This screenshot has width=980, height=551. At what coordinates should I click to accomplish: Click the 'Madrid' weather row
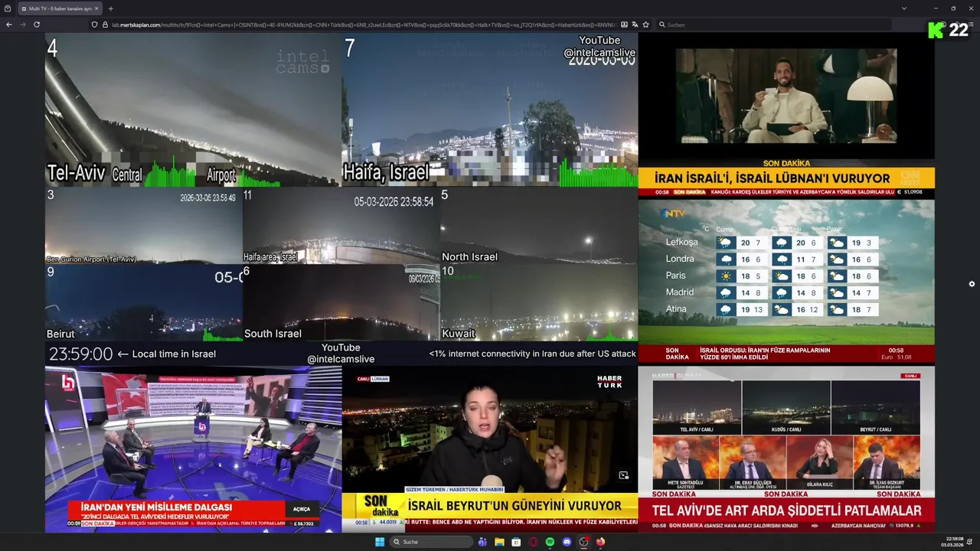coord(770,292)
